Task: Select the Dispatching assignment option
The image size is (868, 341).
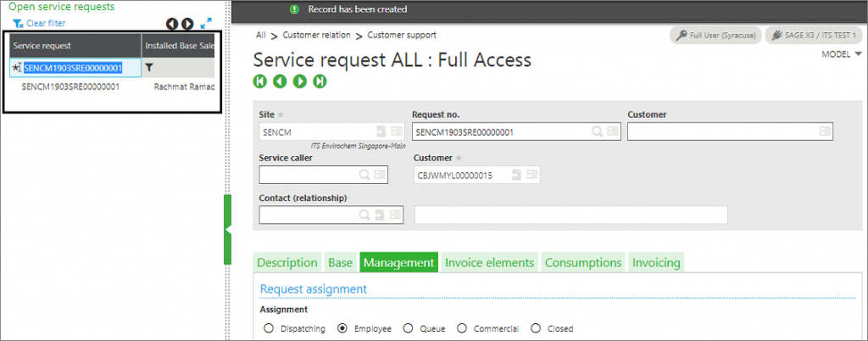Action: pyautogui.click(x=269, y=328)
